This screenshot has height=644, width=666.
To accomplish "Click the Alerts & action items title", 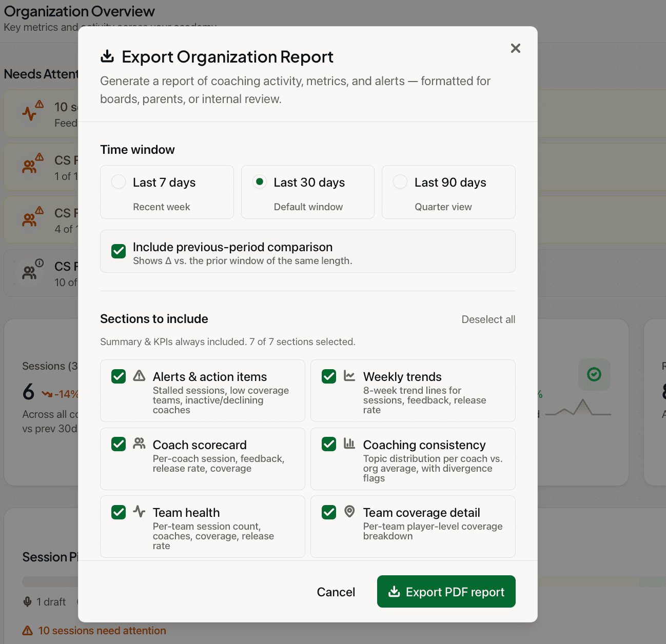I will 210,377.
